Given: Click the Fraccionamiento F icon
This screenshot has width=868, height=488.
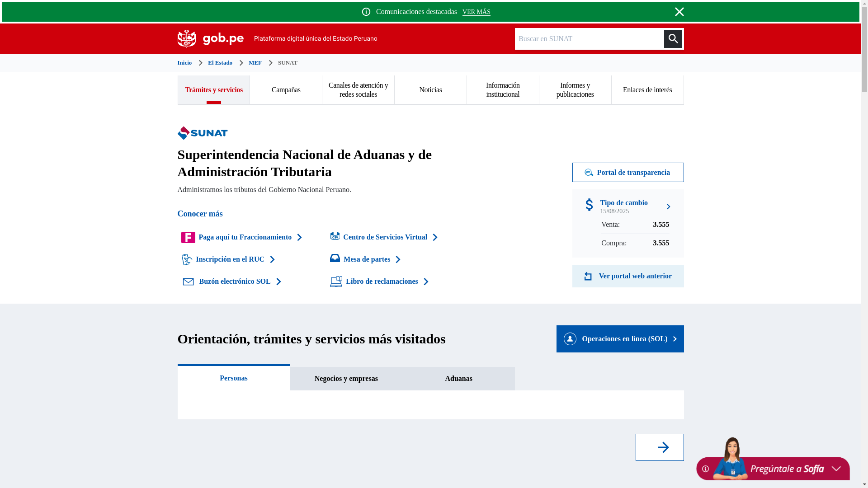Looking at the screenshot, I should pos(188,237).
